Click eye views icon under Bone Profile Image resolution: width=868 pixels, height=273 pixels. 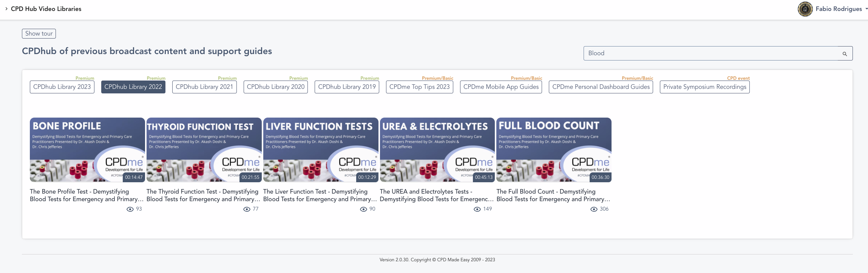130,209
